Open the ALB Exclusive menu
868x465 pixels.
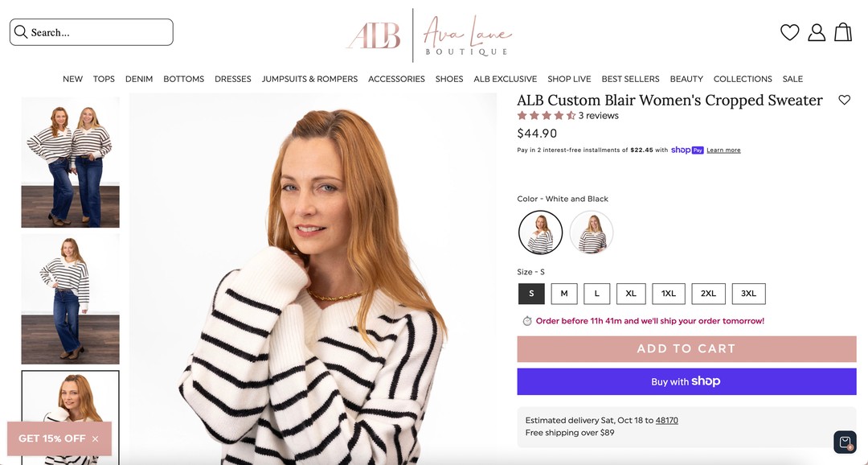[x=506, y=79]
